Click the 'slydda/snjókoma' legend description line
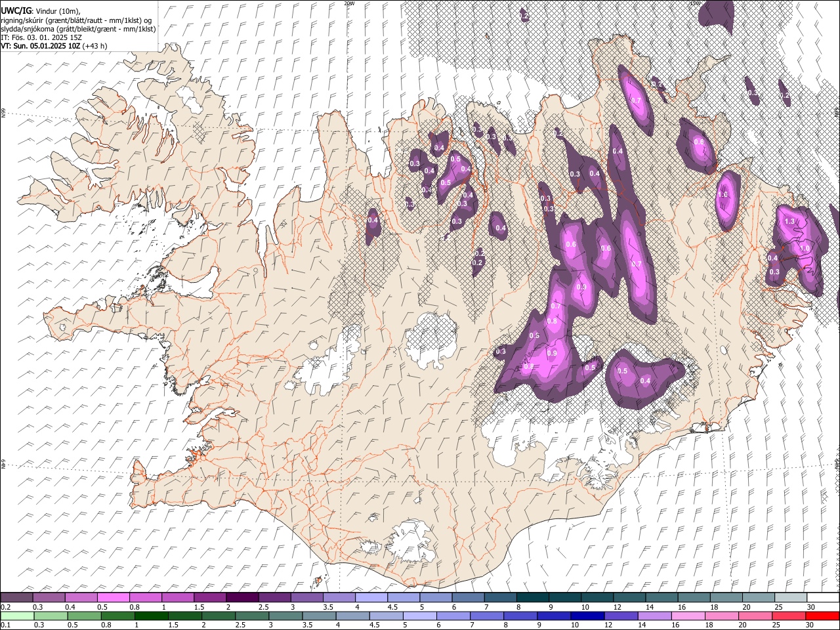The width and height of the screenshot is (840, 630). [x=78, y=29]
